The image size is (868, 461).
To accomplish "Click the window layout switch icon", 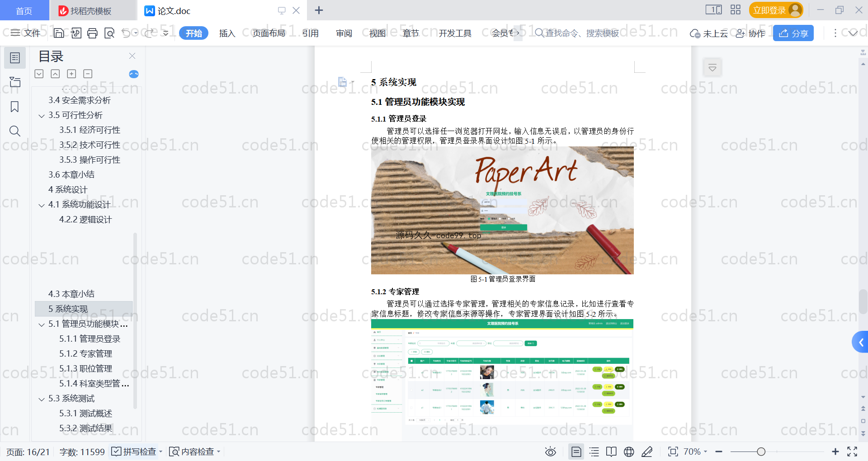I will pos(713,10).
